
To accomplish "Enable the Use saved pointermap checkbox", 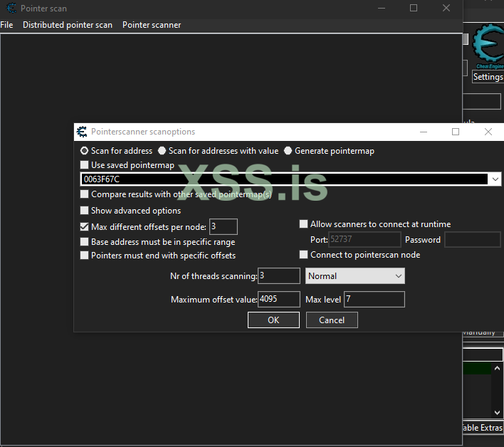I will tap(85, 165).
